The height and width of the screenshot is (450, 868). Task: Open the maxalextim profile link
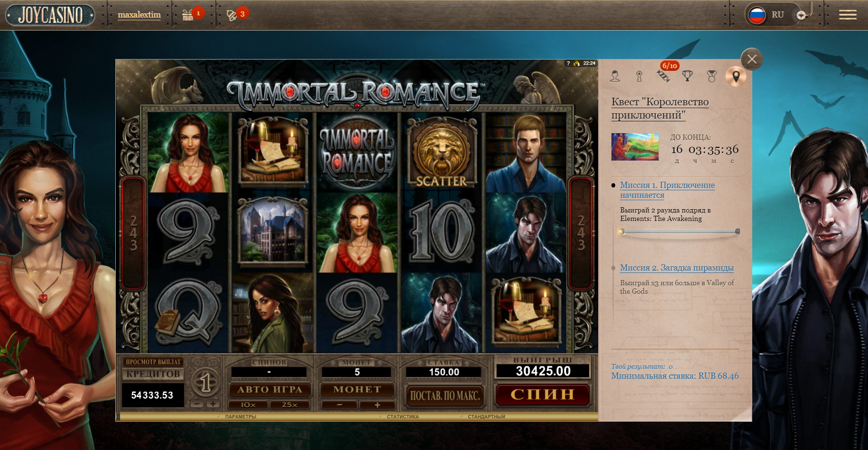[x=139, y=15]
